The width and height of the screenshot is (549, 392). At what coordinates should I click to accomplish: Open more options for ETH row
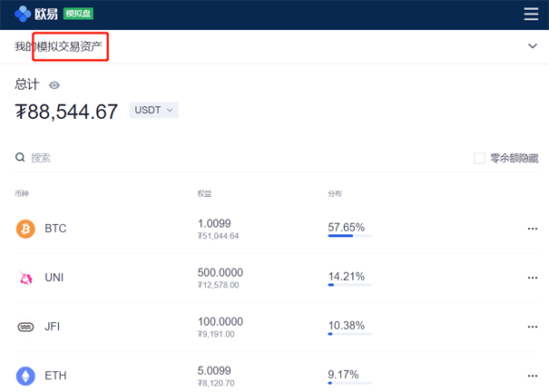click(x=533, y=376)
